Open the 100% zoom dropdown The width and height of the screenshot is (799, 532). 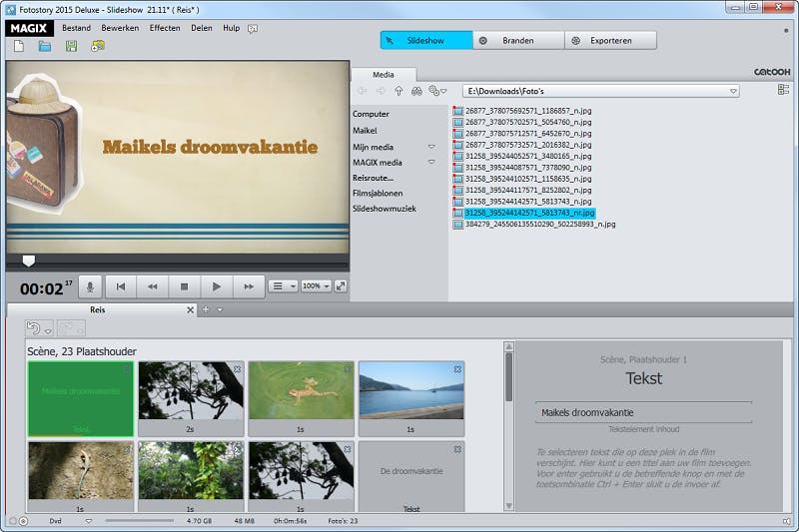pos(315,286)
